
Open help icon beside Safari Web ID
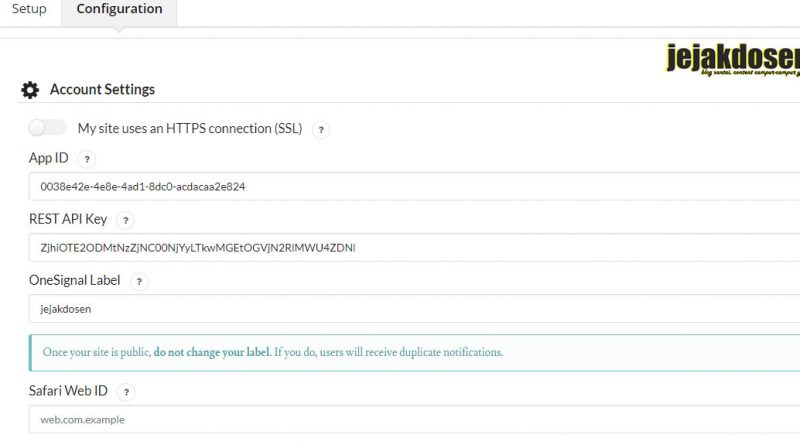click(126, 392)
